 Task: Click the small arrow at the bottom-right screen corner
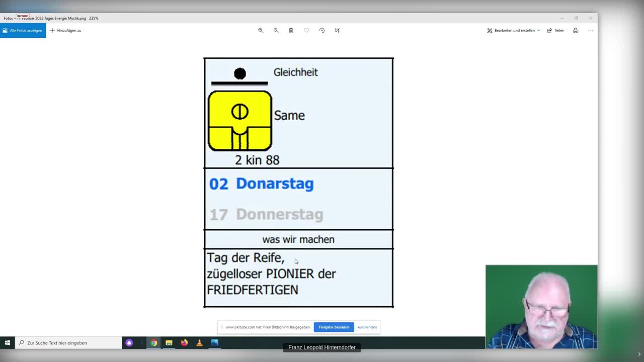click(639, 354)
